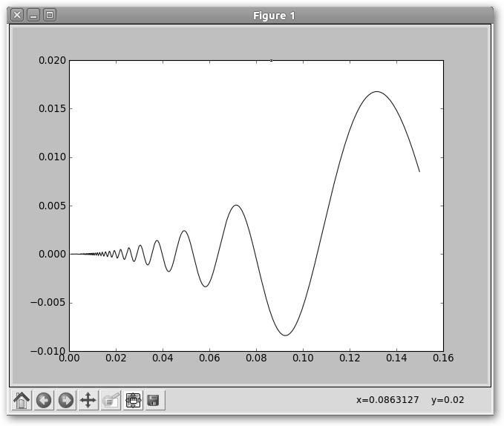Click the 0.015 y-axis tick label
The height and width of the screenshot is (426, 504).
coord(51,109)
